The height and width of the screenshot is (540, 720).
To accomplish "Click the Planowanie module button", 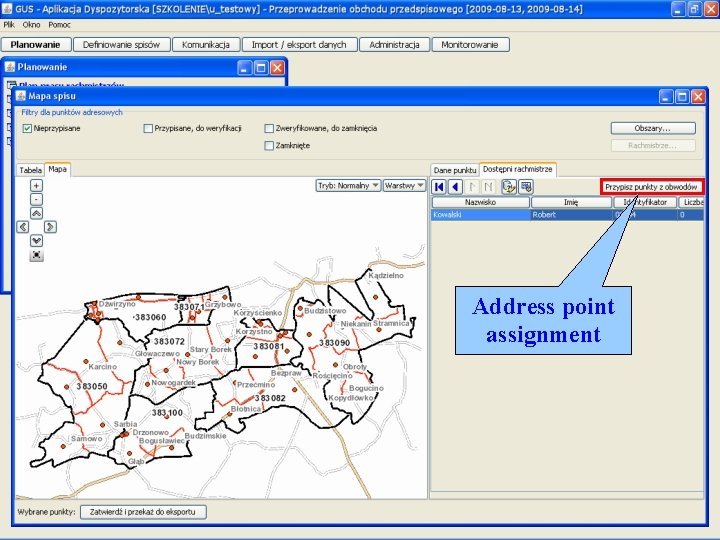I will tap(36, 45).
